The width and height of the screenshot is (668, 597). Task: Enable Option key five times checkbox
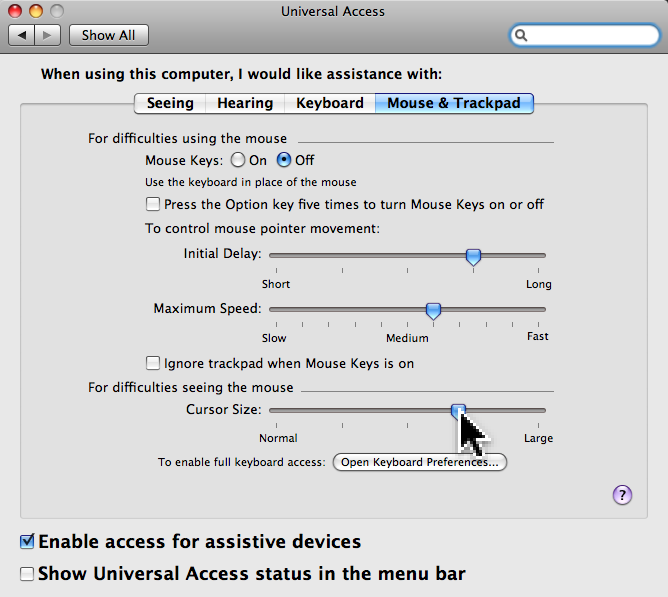153,204
